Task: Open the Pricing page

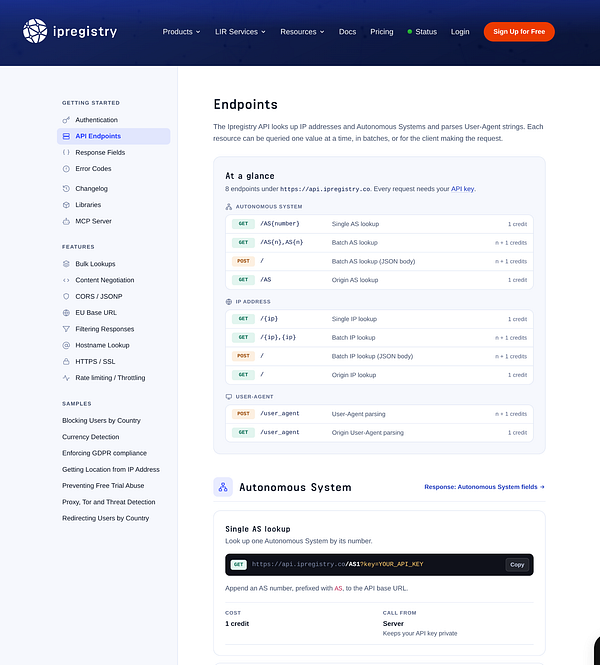Action: click(x=382, y=32)
